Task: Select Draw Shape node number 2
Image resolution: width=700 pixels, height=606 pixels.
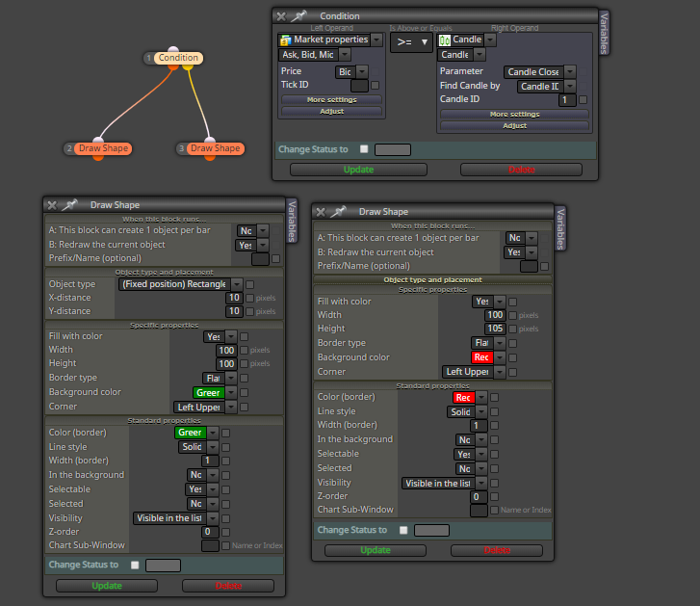Action: (x=103, y=148)
